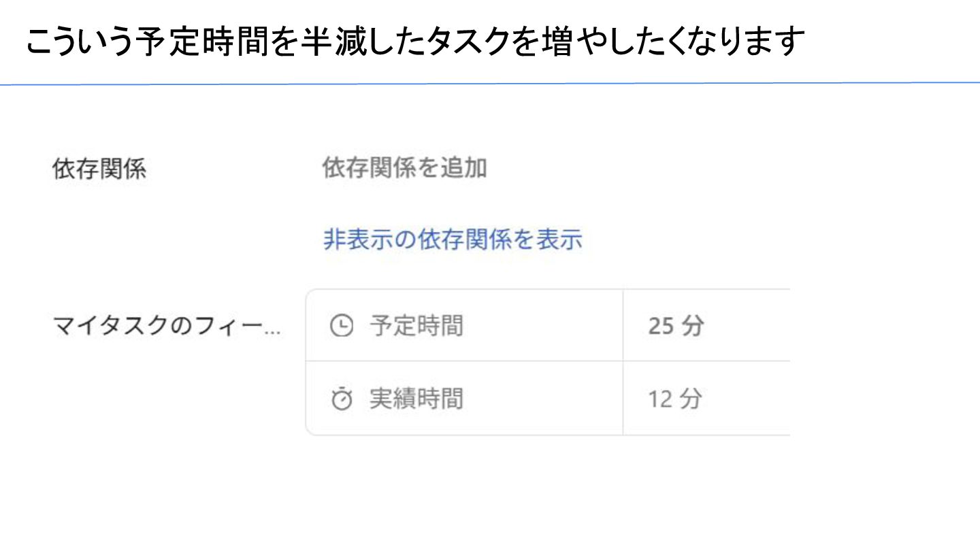This screenshot has height=551, width=980.
Task: Click the vertical divider left of 25 分
Action: (x=623, y=326)
